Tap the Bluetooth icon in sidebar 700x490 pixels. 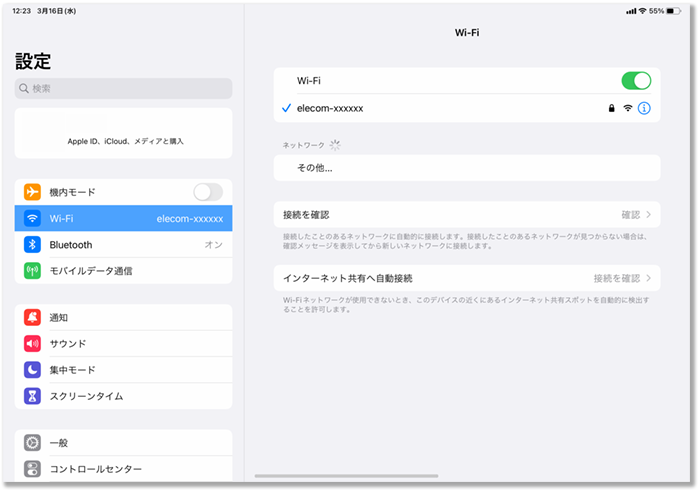(x=33, y=245)
